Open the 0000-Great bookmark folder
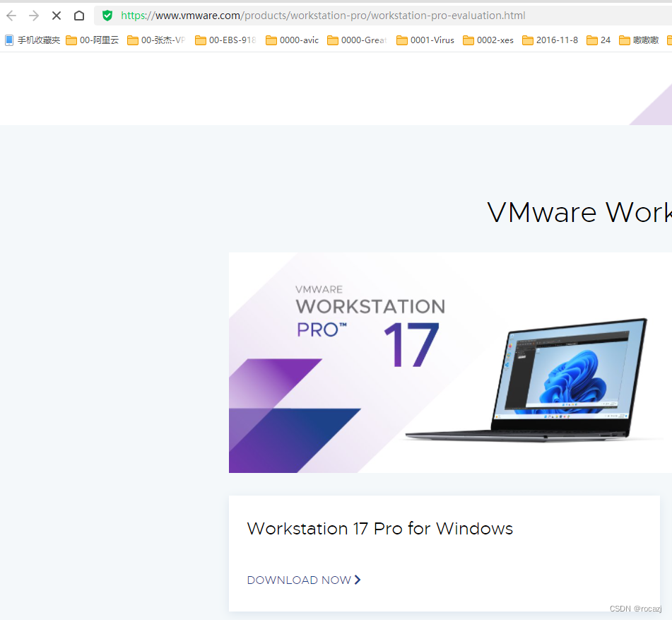 click(x=357, y=40)
